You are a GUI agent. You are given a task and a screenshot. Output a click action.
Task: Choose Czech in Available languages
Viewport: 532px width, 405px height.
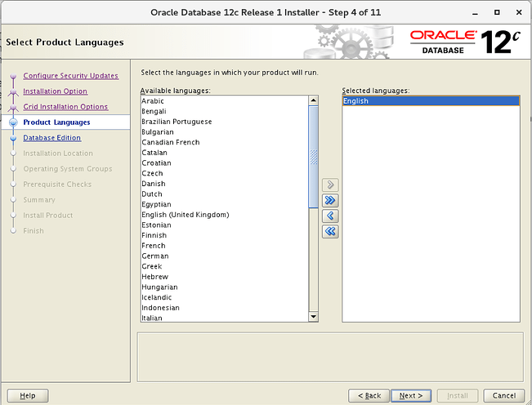[x=225, y=173]
